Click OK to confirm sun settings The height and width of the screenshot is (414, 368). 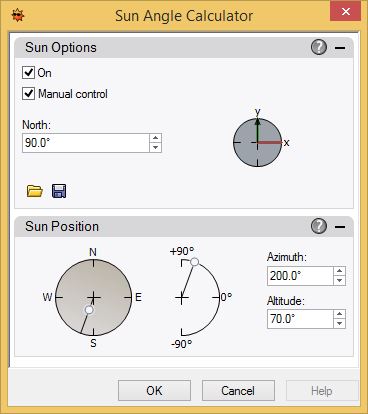click(154, 390)
